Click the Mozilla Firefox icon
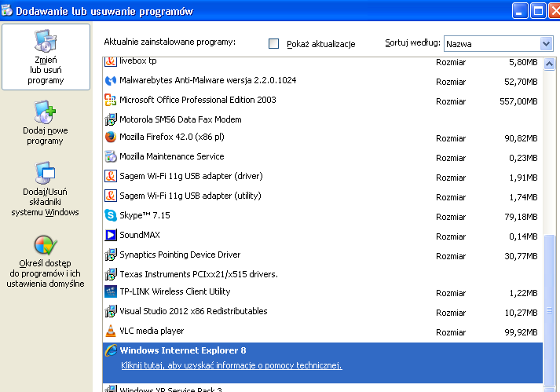 [111, 137]
